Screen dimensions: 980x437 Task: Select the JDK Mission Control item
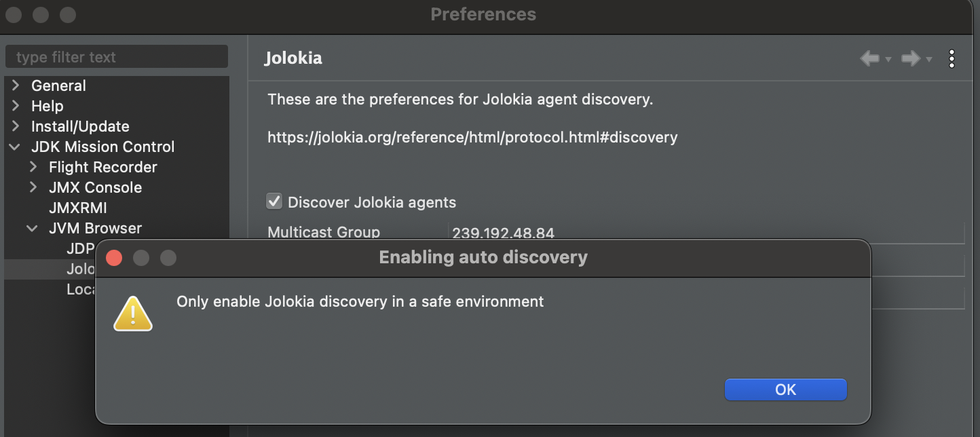point(102,147)
